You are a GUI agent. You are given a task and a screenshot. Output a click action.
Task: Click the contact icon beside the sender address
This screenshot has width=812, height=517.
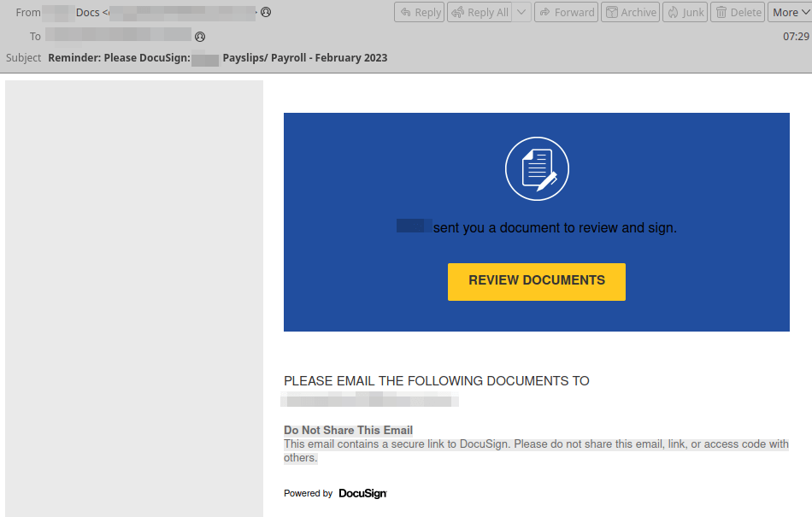[x=266, y=13]
